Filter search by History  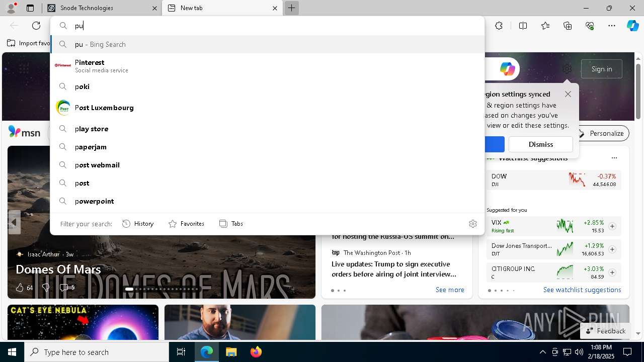[138, 224]
